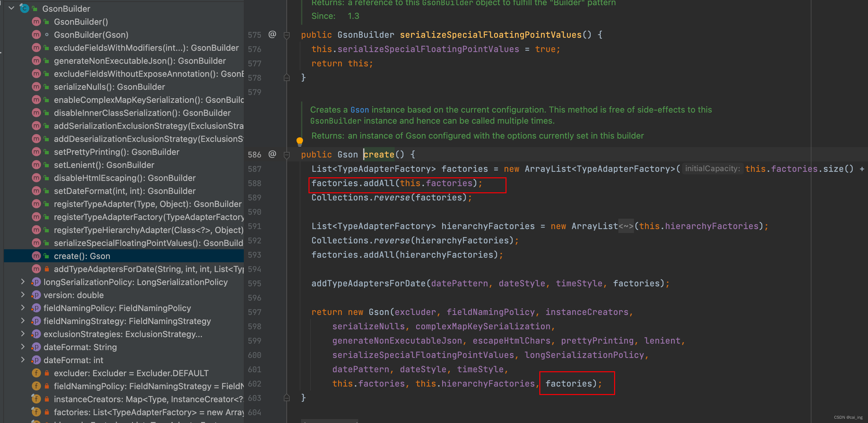
Task: Click property icon of version: double
Action: point(36,294)
